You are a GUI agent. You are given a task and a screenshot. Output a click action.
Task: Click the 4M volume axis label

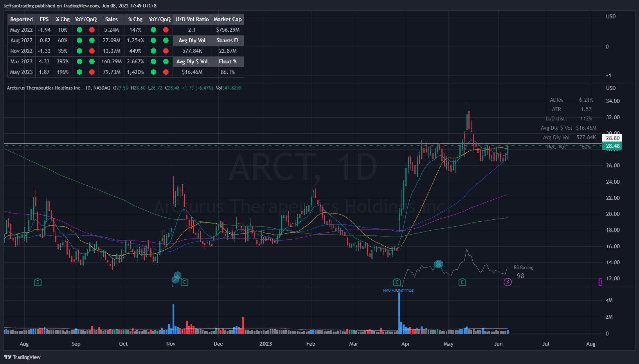pyautogui.click(x=609, y=300)
